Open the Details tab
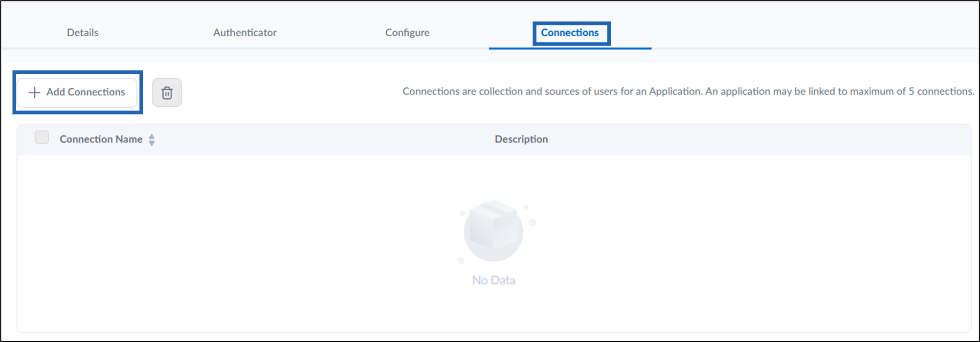This screenshot has height=342, width=980. point(83,32)
